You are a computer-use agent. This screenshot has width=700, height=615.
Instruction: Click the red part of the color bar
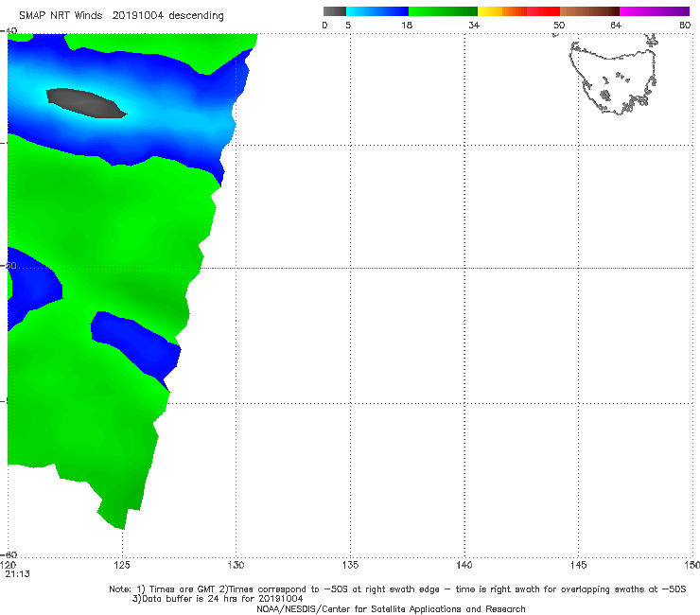point(543,11)
